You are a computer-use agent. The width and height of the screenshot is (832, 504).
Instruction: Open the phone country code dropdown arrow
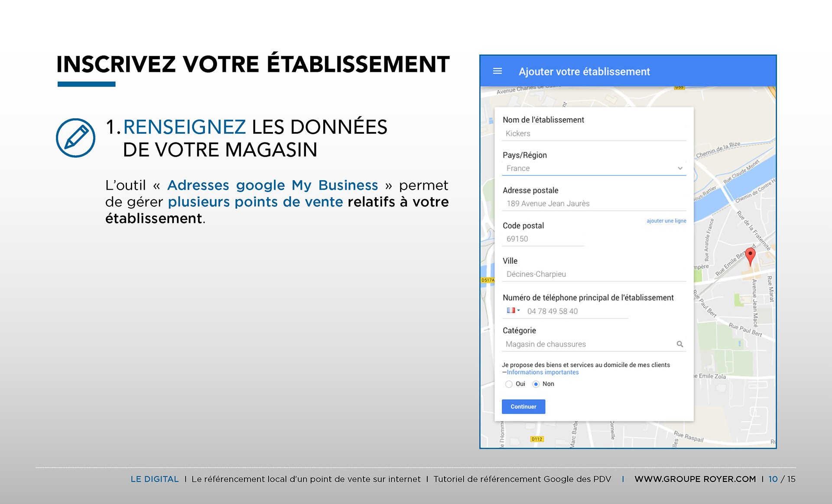pyautogui.click(x=519, y=310)
